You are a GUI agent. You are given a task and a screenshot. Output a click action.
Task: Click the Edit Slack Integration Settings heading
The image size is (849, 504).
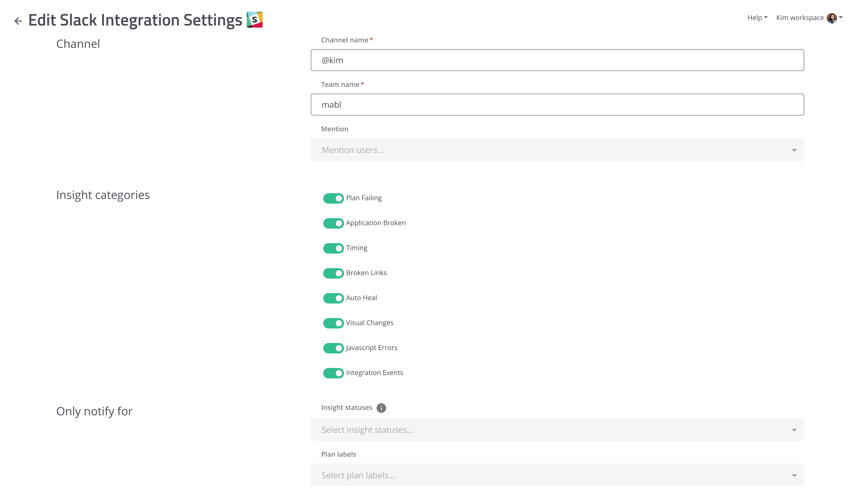click(135, 20)
